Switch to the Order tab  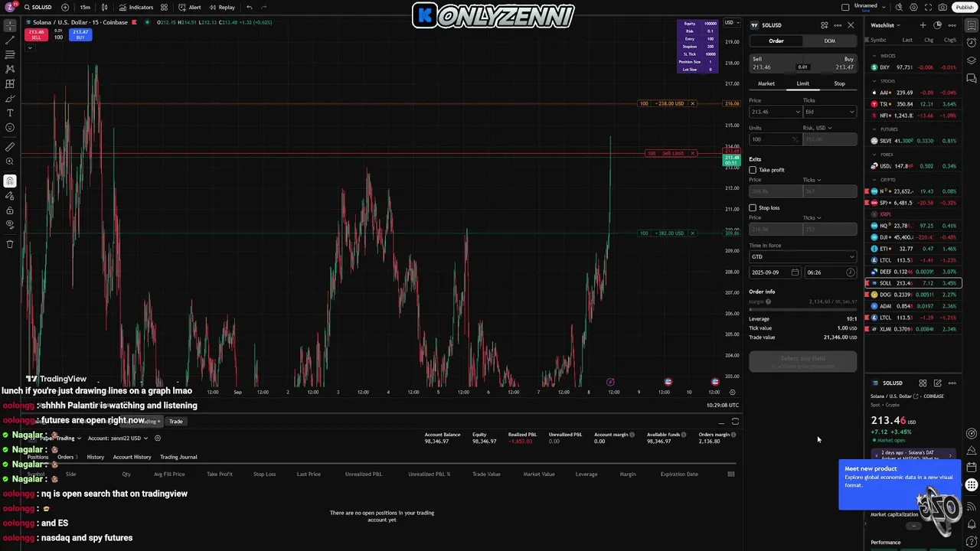(776, 41)
